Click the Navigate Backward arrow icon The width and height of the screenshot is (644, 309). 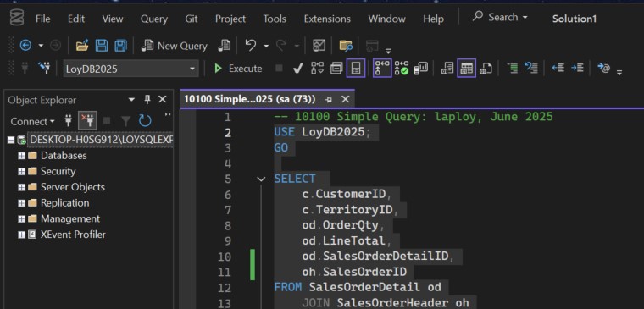tap(25, 45)
